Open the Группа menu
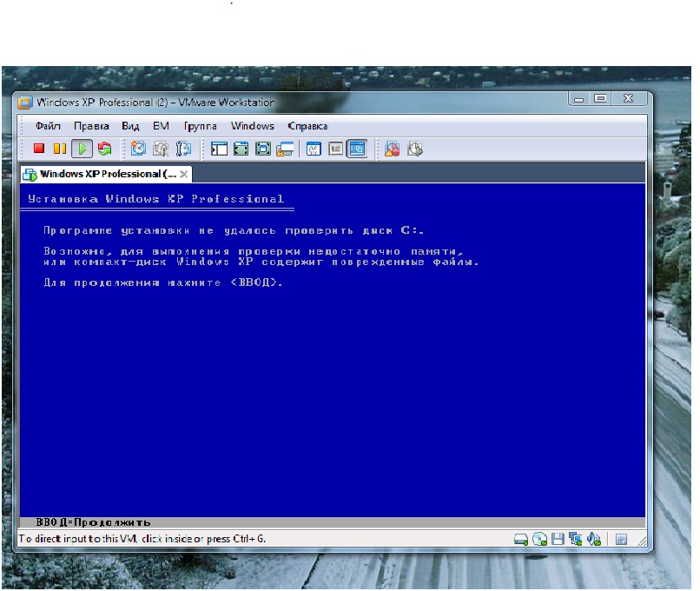The width and height of the screenshot is (700, 591). point(201,126)
